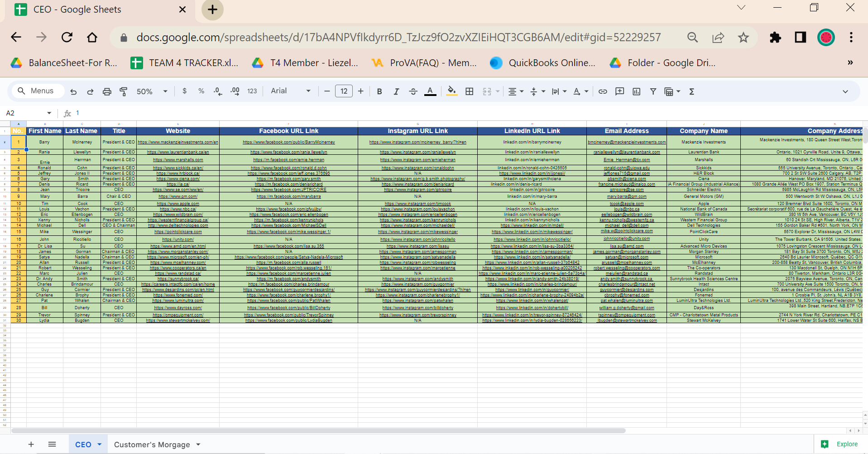Open browser zoom magnifier icon in address bar
This screenshot has width=868, height=454.
pos(692,37)
